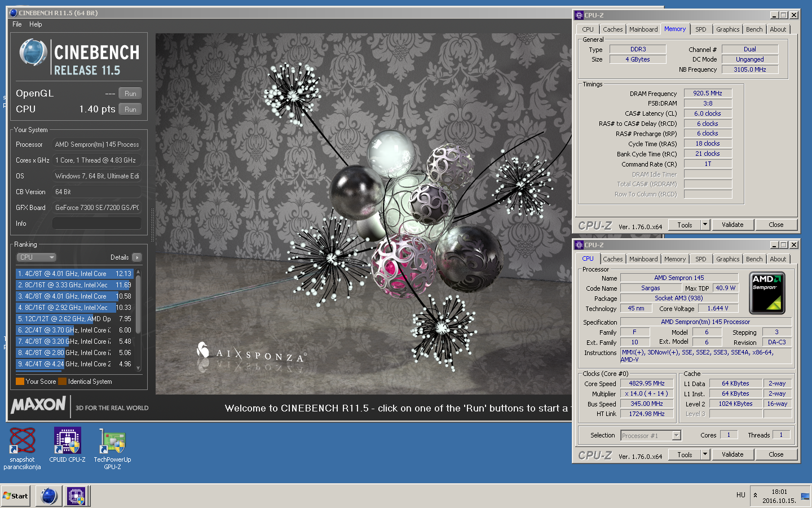
Task: Select ranking row 8C/16T @ 3.33 GHz 11.69
Action: [74, 285]
